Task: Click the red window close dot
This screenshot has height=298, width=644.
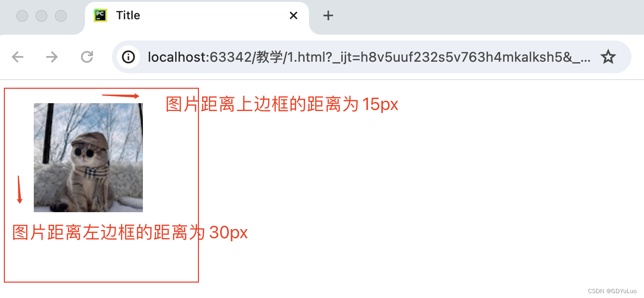Action: (22, 16)
